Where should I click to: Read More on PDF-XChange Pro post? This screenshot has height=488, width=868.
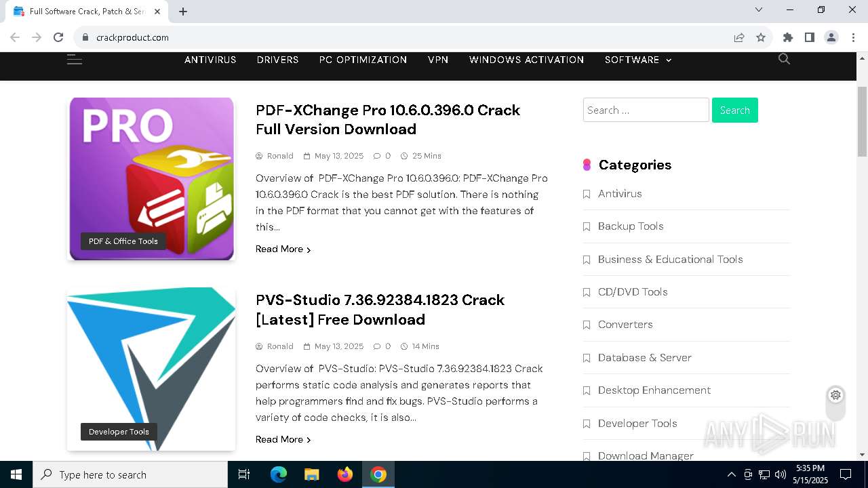[x=283, y=249]
